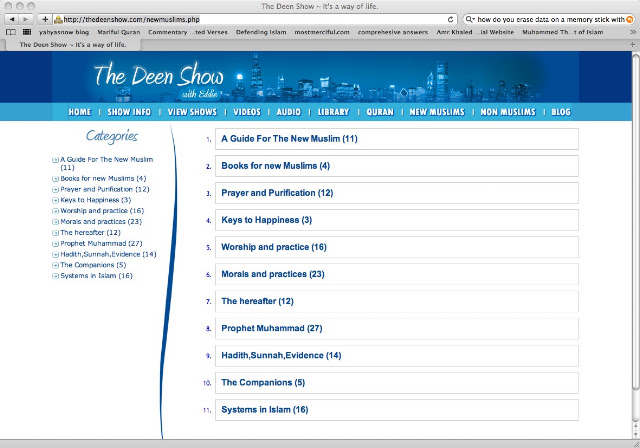Open the reading list book icon

[11, 32]
